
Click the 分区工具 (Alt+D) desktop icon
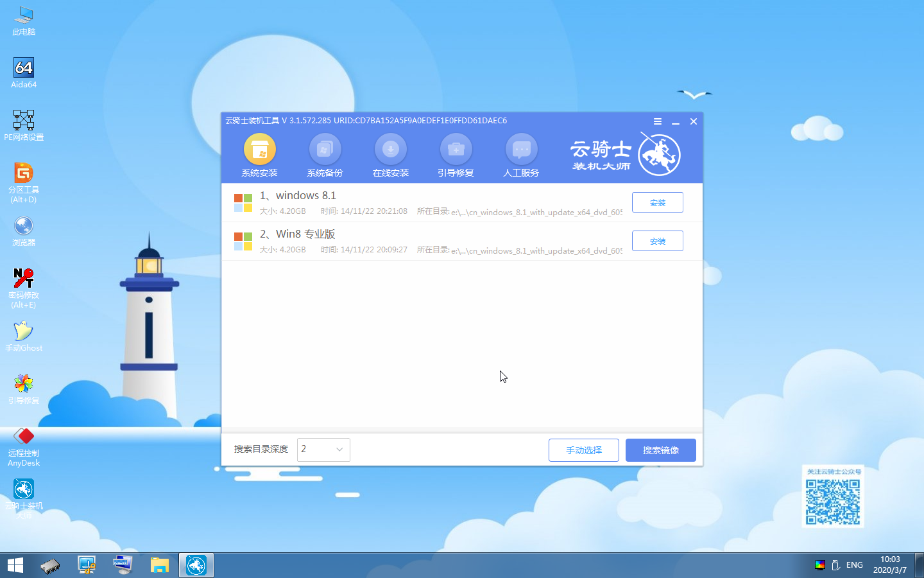(x=24, y=183)
